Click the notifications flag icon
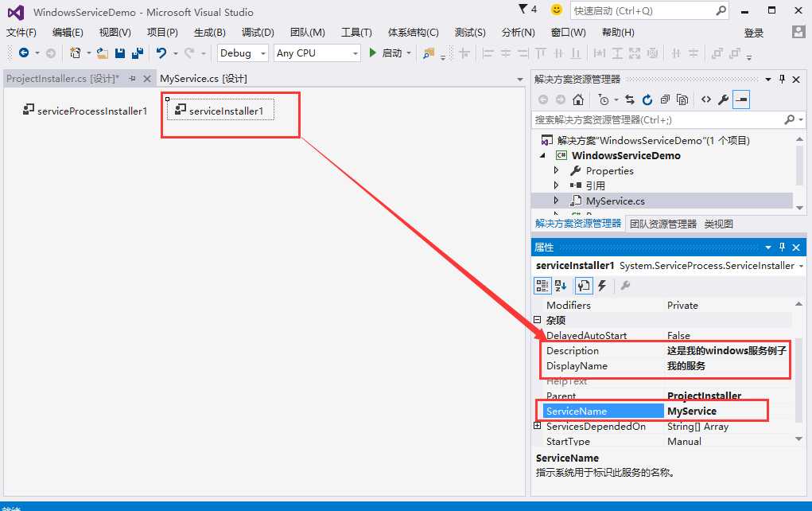Screen dimensions: 812x511 [x=523, y=10]
